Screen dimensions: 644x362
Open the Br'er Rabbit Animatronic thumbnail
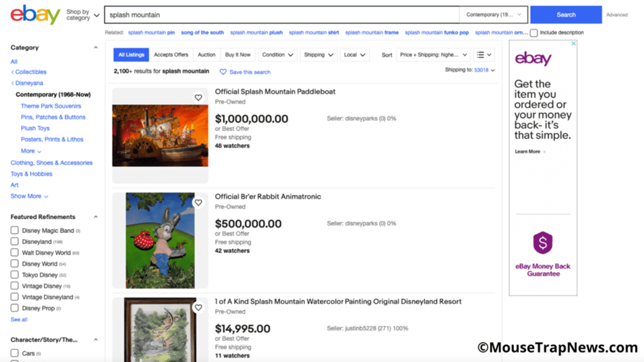click(x=160, y=241)
